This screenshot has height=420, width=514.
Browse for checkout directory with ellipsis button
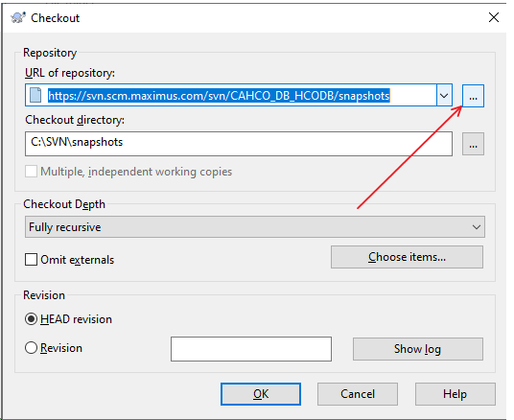click(x=473, y=144)
